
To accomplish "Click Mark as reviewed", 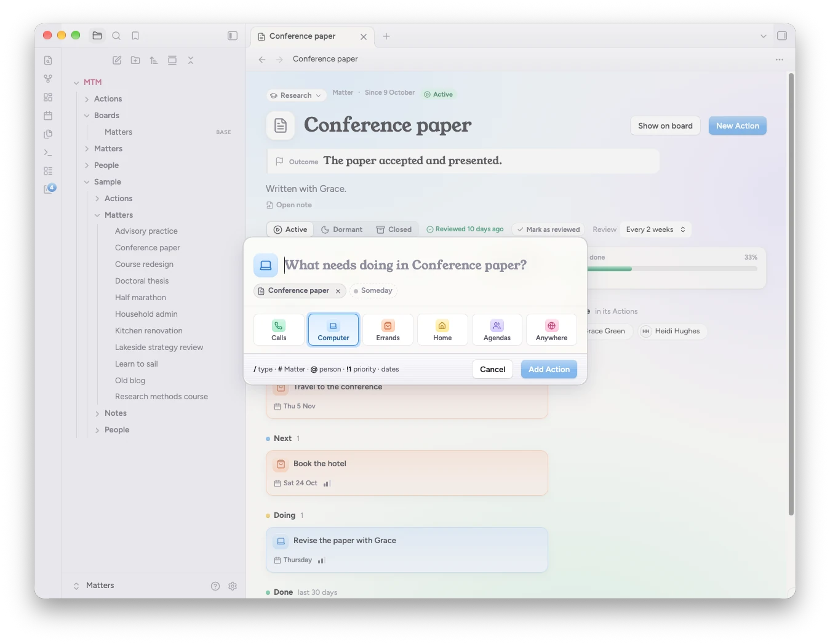I will point(549,229).
